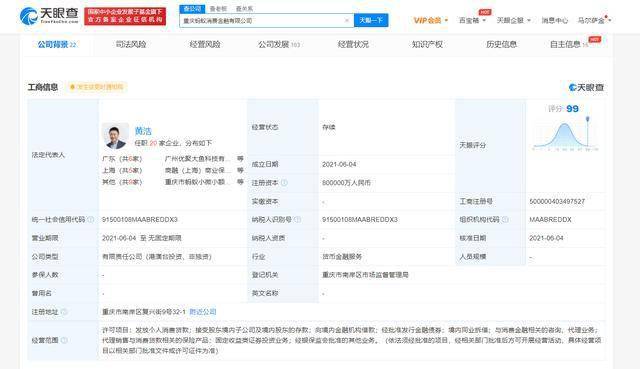Switch to the 公司背景 tab
Screen dimensions: 640x369
57,44
